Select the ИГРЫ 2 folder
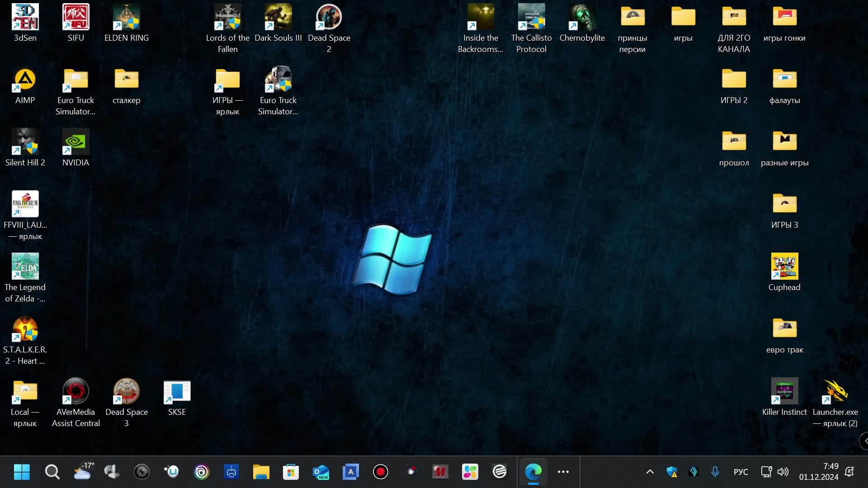 coord(734,86)
